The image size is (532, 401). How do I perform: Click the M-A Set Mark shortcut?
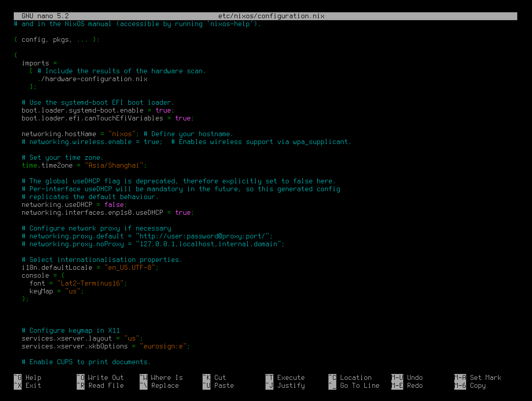coord(478,377)
